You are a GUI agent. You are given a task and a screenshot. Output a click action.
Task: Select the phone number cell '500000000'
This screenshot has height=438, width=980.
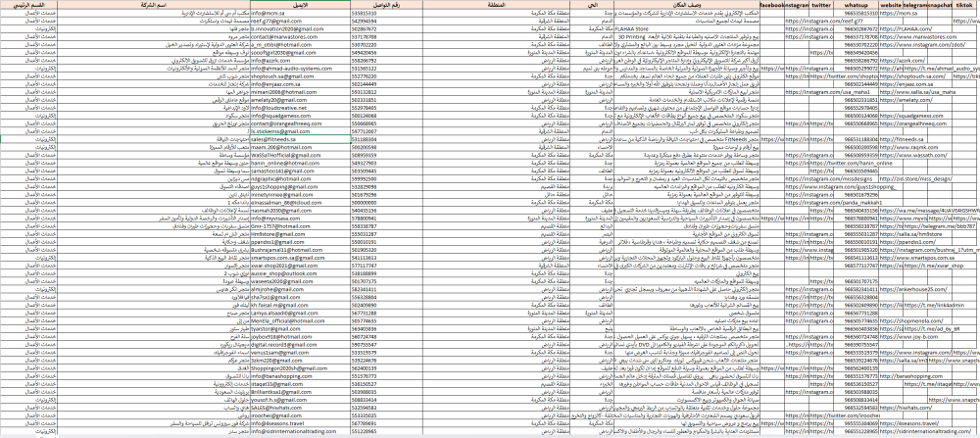[384, 203]
